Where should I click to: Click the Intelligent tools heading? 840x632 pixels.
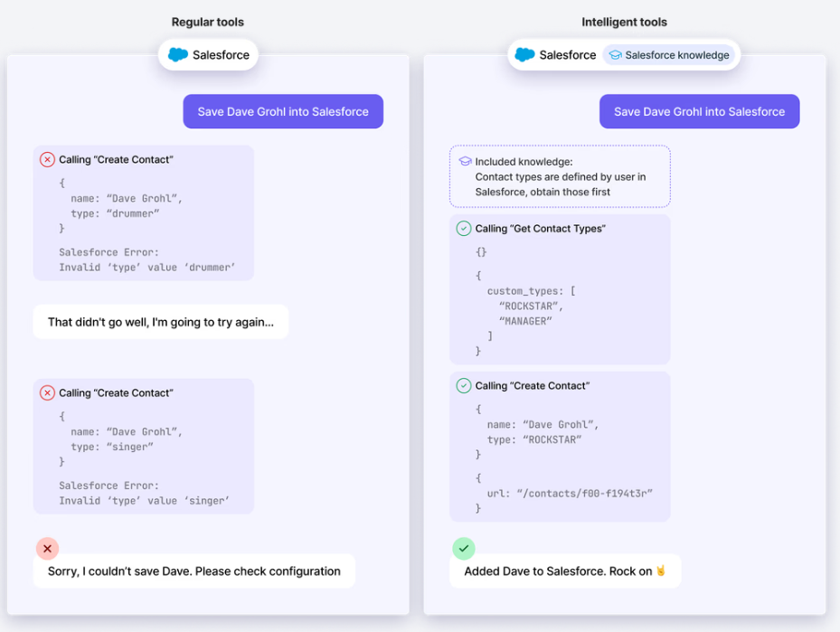click(624, 22)
